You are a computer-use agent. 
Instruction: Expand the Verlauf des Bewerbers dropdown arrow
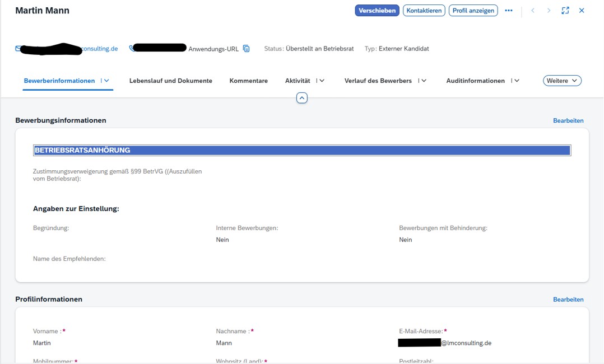click(x=424, y=81)
